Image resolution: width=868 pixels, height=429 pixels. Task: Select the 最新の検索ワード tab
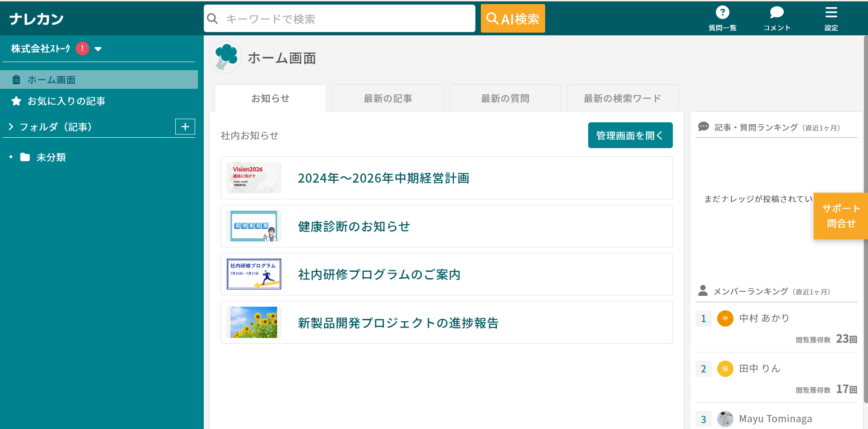[x=622, y=98]
